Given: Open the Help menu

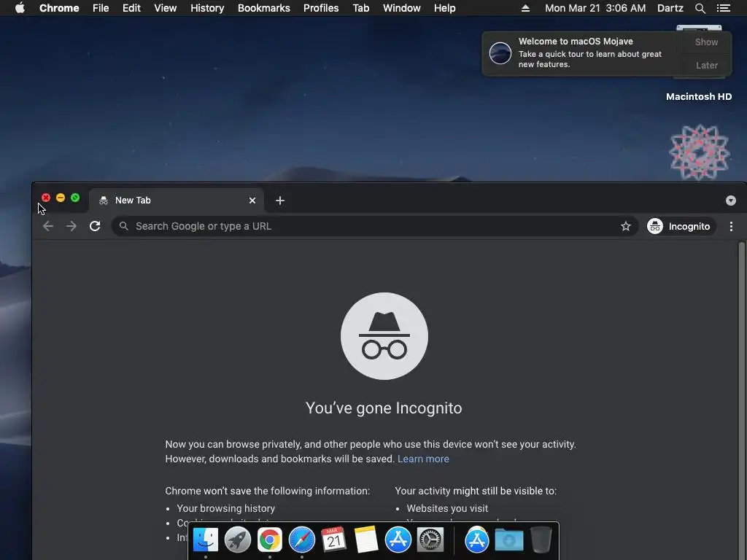Looking at the screenshot, I should 444,8.
